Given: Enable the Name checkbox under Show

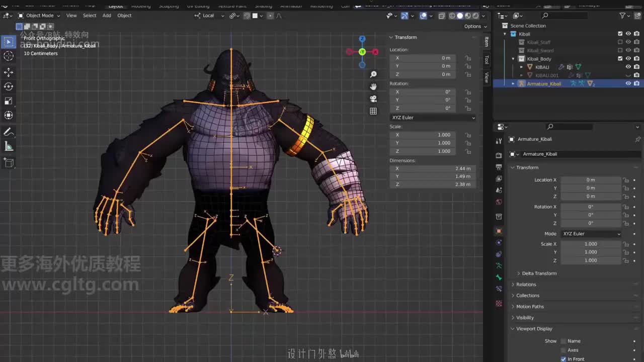Looking at the screenshot, I should pyautogui.click(x=563, y=341).
